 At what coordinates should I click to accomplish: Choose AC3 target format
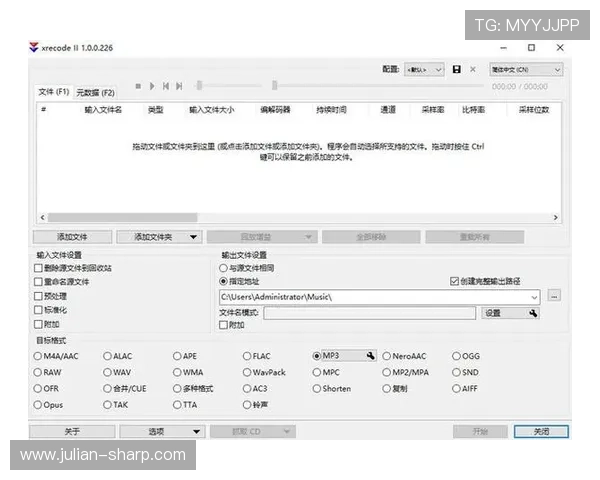point(247,389)
